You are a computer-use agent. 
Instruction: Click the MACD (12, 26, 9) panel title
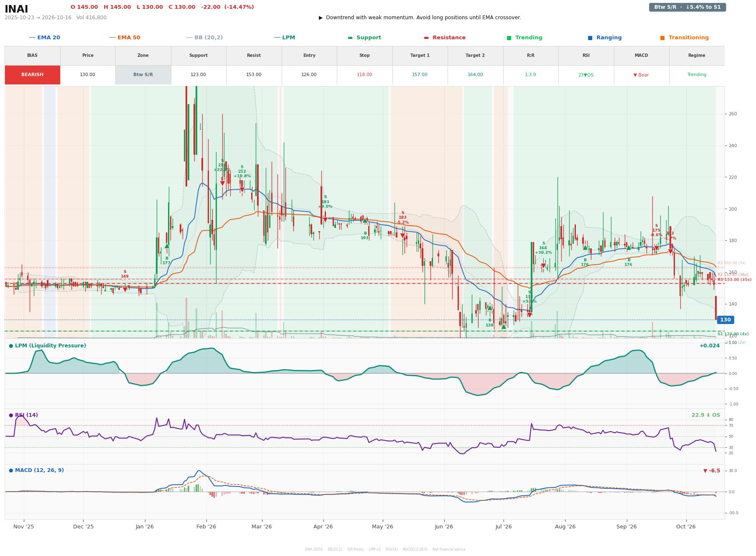click(36, 470)
